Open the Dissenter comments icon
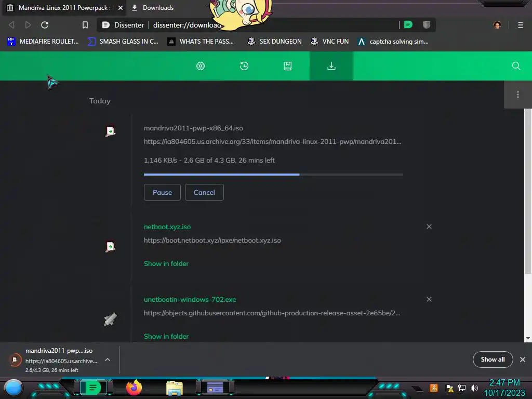 click(408, 24)
